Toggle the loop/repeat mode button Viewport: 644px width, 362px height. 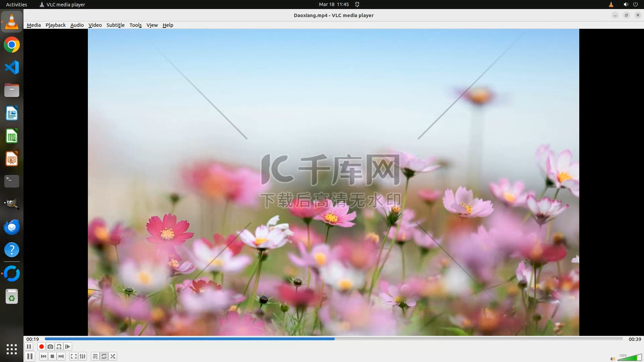[x=104, y=356]
